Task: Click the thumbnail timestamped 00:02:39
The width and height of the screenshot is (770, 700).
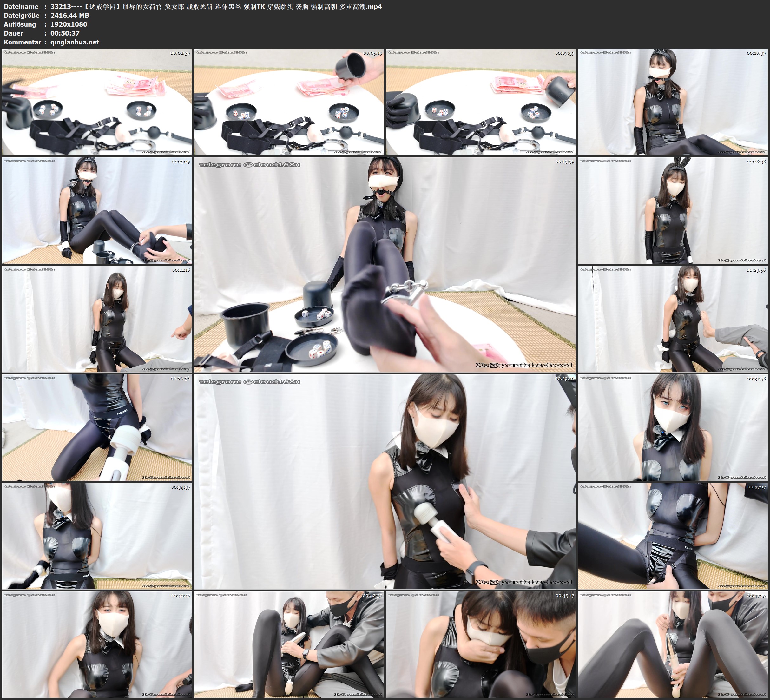Action: click(97, 102)
